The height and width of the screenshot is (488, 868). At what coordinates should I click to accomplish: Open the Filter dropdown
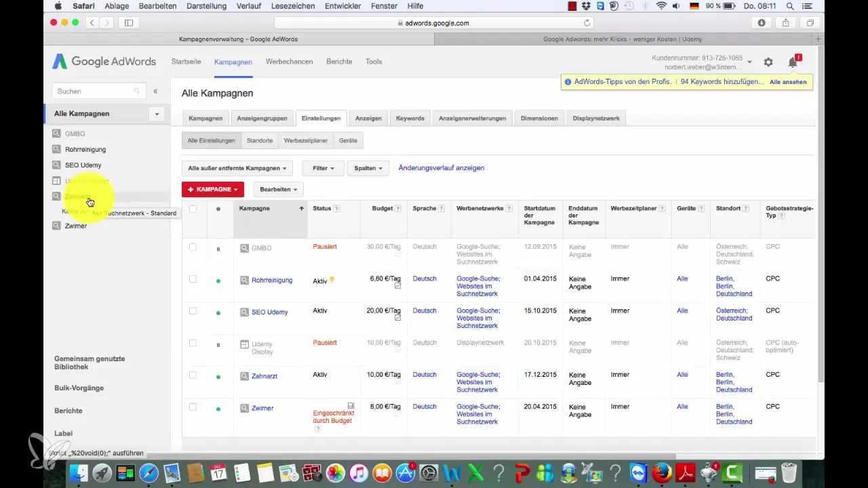click(x=323, y=168)
